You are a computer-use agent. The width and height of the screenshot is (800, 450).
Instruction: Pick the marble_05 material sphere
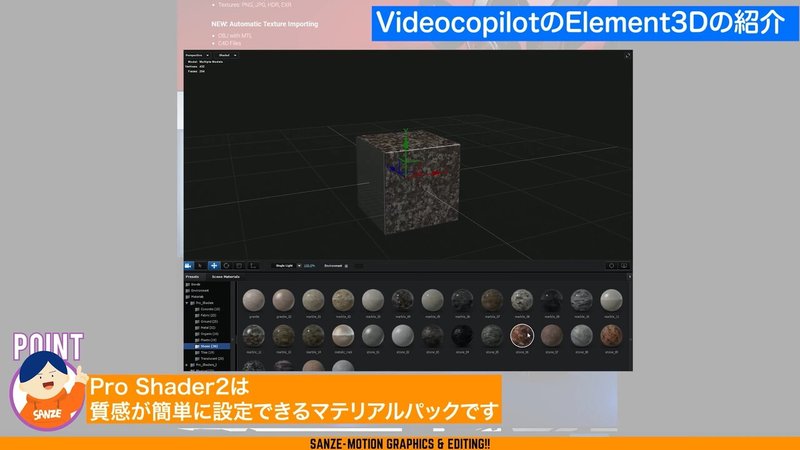[x=433, y=300]
